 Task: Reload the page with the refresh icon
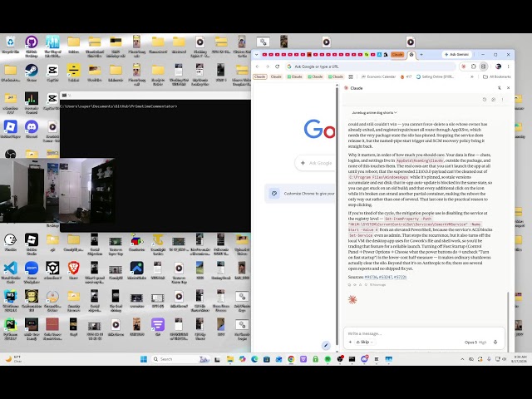pyautogui.click(x=277, y=66)
